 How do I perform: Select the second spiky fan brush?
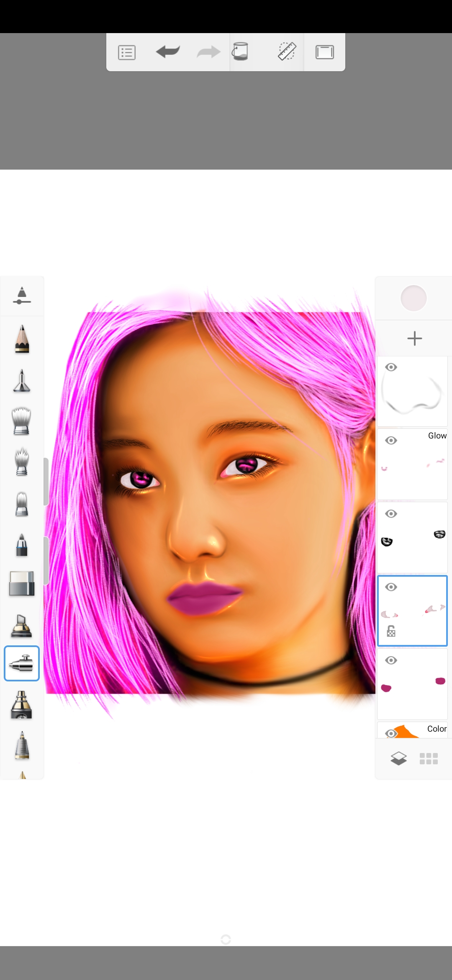21,462
